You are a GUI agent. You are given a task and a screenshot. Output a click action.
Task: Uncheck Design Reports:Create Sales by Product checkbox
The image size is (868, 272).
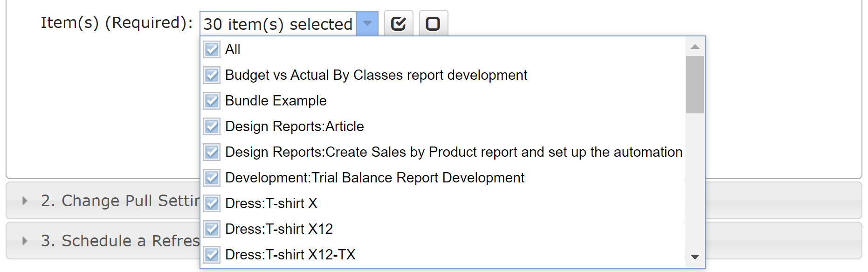[x=212, y=152]
